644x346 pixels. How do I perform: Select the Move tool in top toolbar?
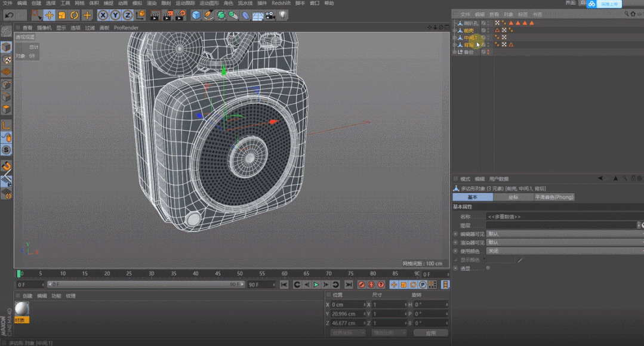[50, 15]
